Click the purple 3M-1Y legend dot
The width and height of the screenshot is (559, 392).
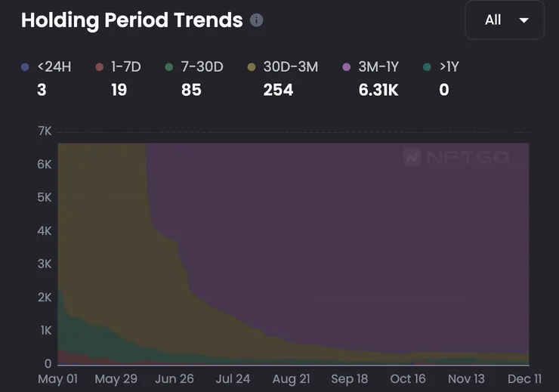click(x=347, y=67)
